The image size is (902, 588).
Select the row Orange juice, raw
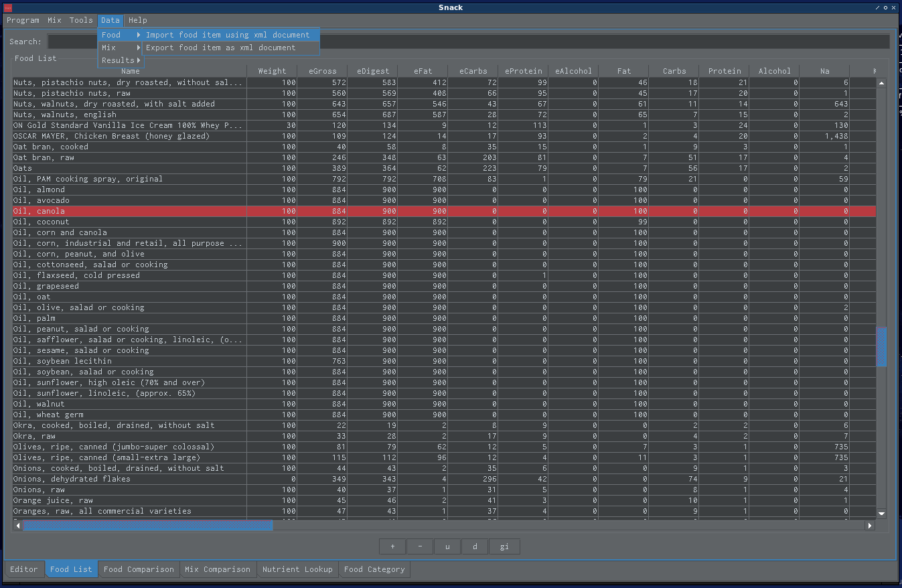pos(445,500)
